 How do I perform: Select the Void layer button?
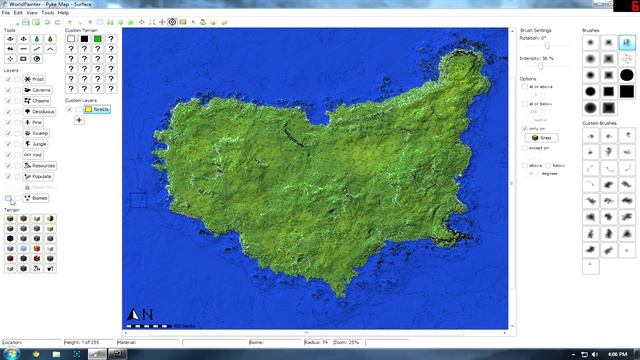pyautogui.click(x=33, y=155)
